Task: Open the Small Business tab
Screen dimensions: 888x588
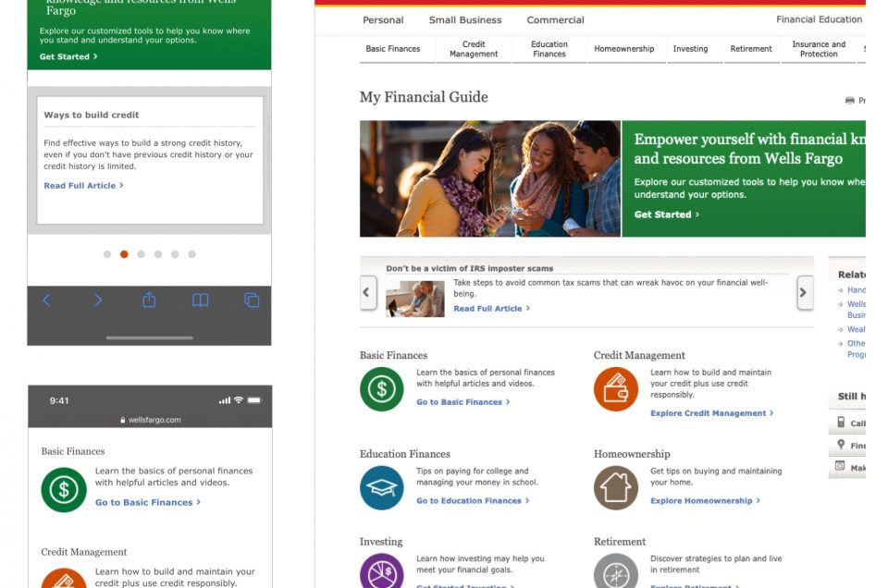Action: click(464, 19)
